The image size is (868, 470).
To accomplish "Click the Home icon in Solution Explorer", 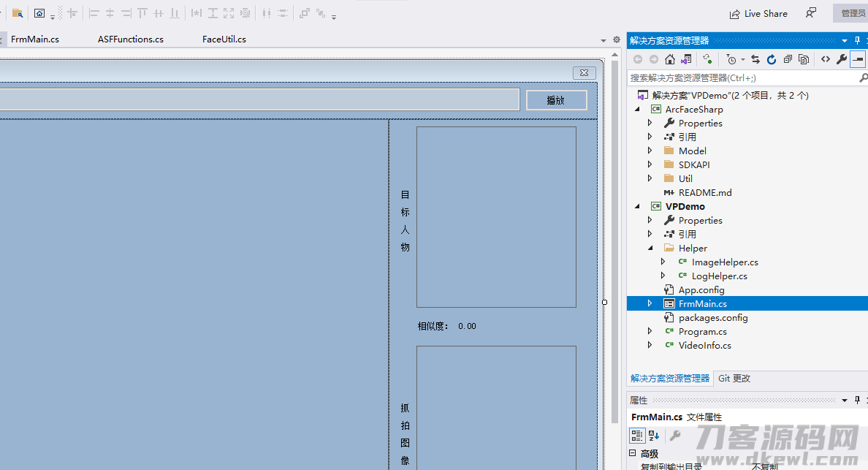I will tap(670, 59).
